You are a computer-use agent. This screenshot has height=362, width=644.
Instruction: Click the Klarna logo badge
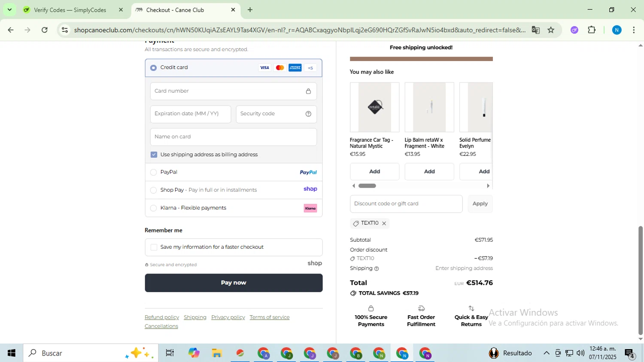tap(310, 208)
